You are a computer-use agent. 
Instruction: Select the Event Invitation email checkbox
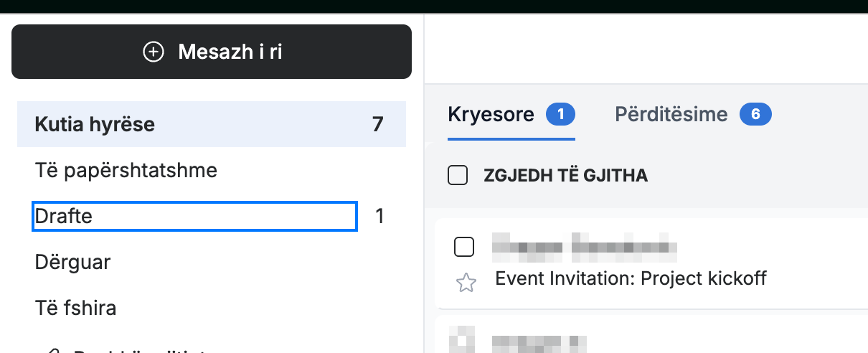point(465,247)
